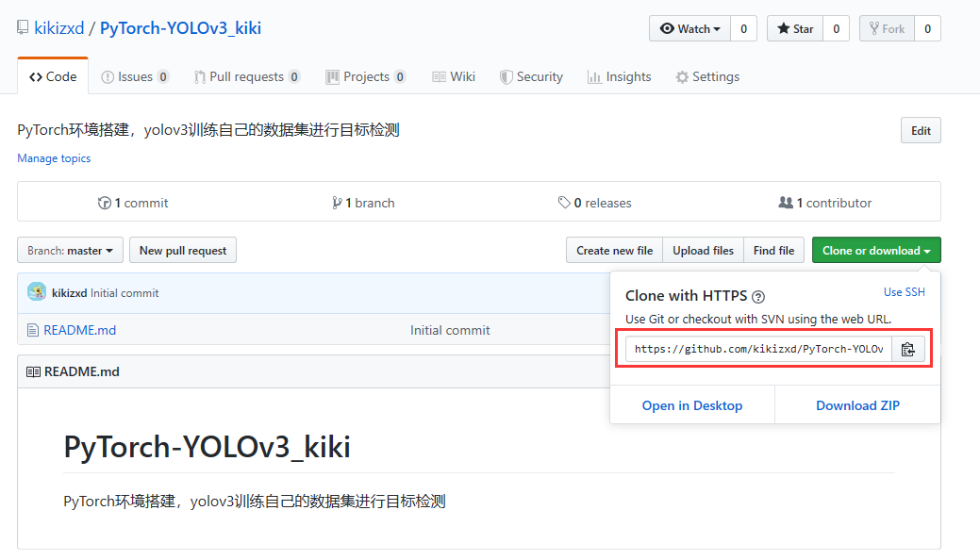Viewport: 980px width, 560px height.
Task: Click the Find file button
Action: (x=773, y=250)
